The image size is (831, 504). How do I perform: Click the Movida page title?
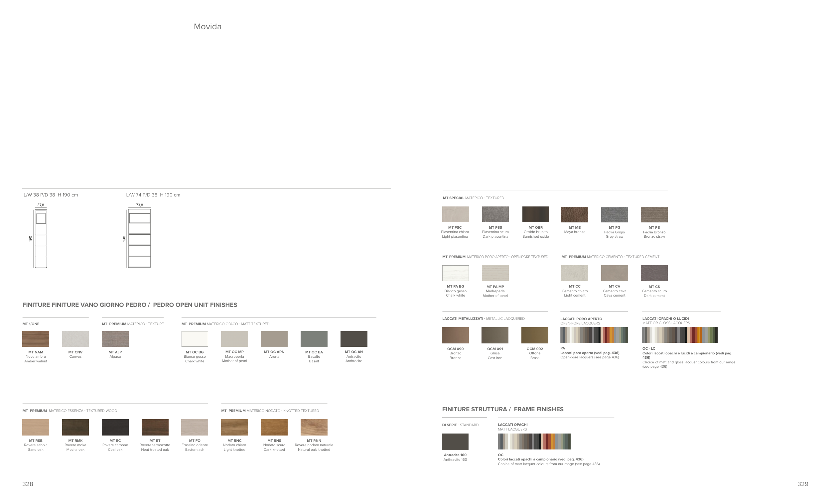point(208,27)
